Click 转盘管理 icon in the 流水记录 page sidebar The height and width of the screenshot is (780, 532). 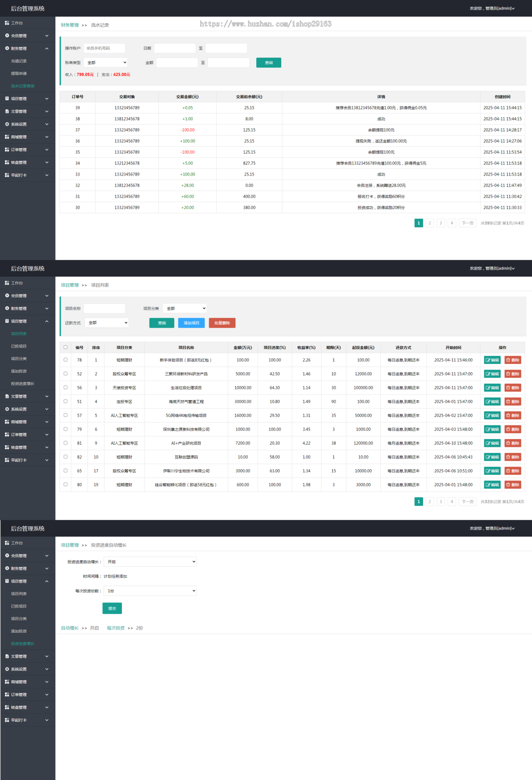[x=7, y=162]
